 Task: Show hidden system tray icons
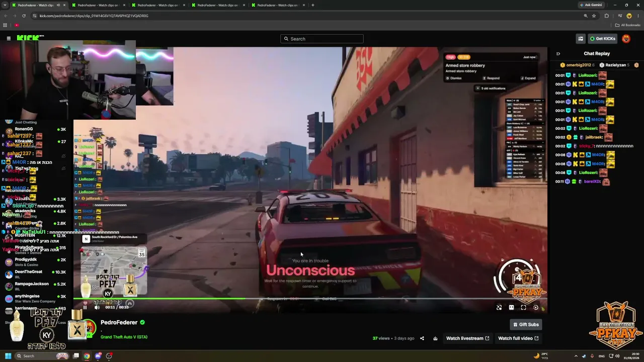pos(576,356)
